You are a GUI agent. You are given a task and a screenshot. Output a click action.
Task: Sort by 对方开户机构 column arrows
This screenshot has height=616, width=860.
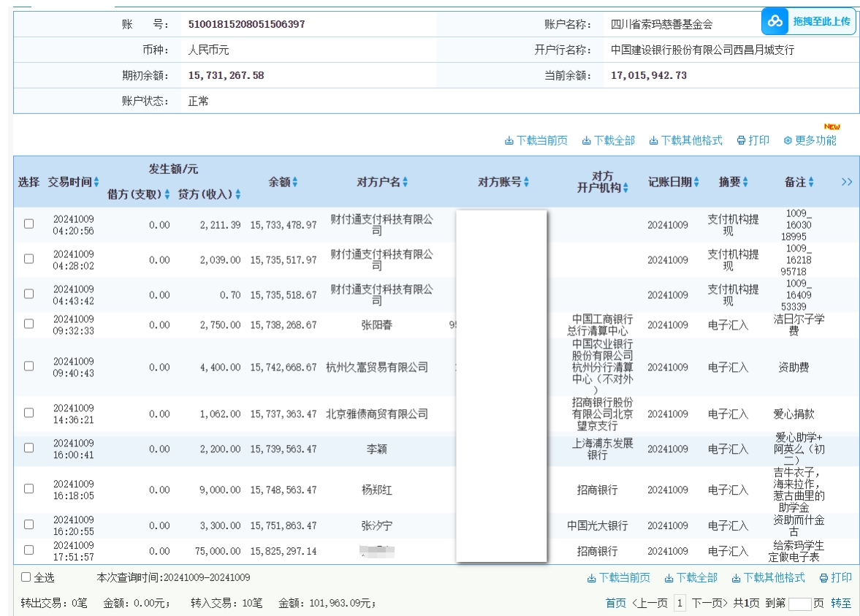pos(625,188)
